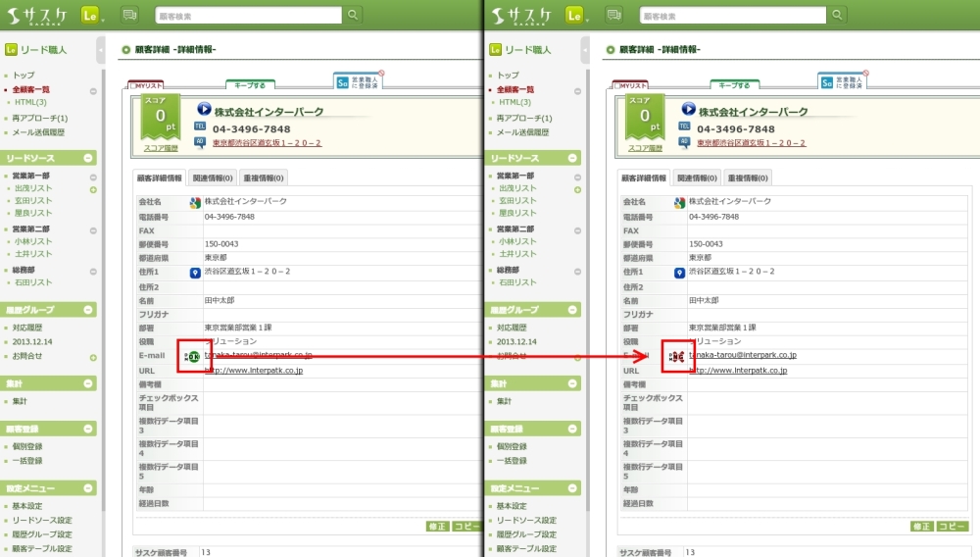Toggle the キープする tab in left screen
Screen dimensions: 980x557
tap(251, 85)
